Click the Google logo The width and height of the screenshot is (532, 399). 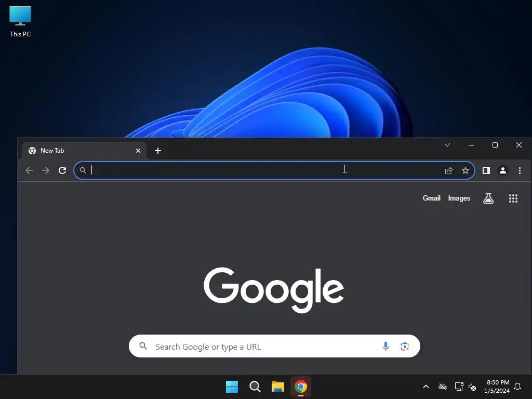click(x=273, y=290)
